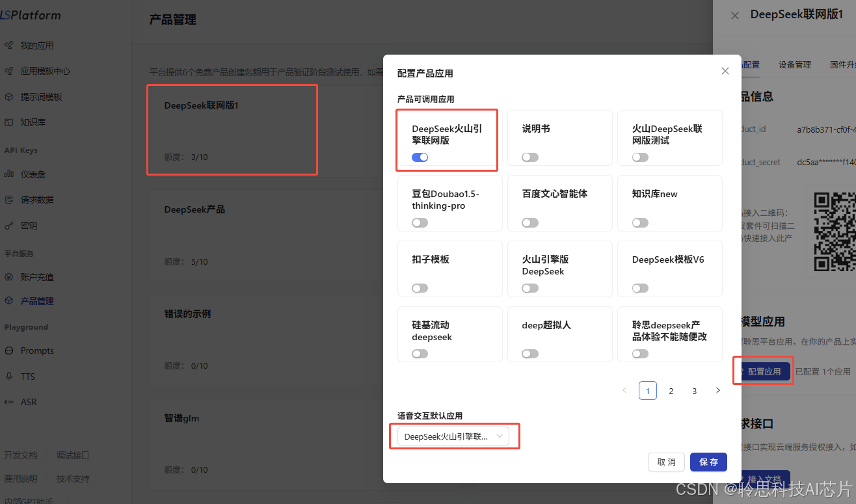Switch on the 百度文心智能体 toggle
The image size is (856, 504).
click(530, 223)
